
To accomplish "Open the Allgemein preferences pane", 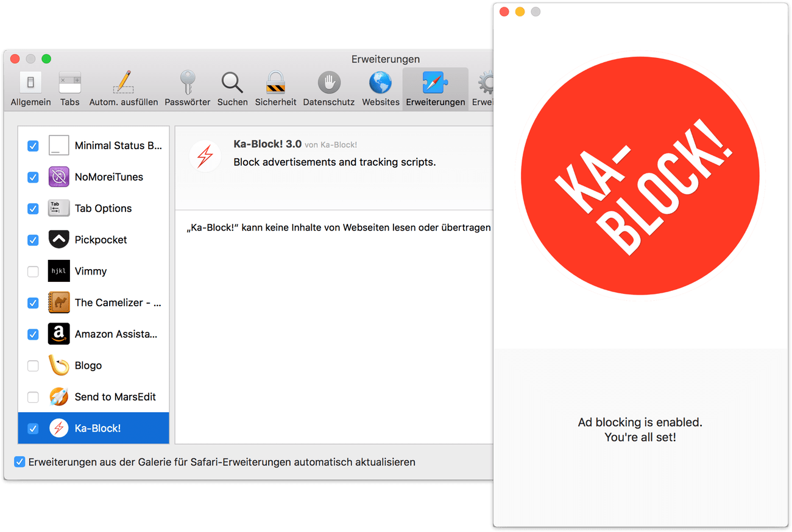I will [30, 89].
